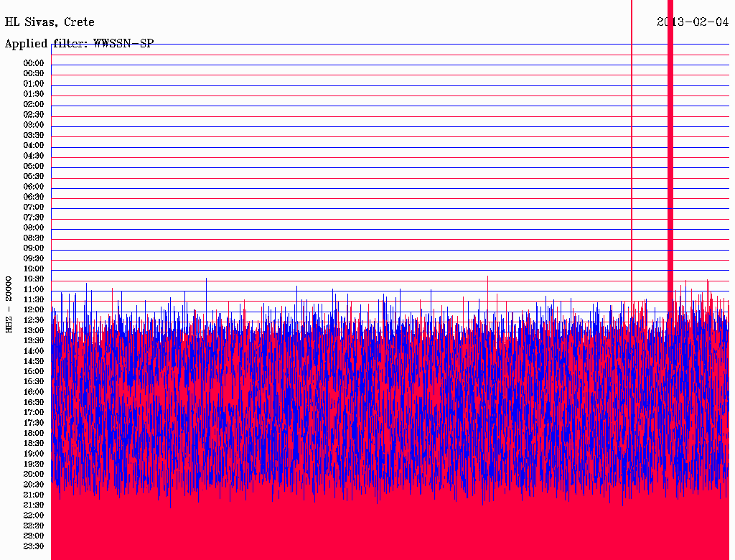Click the 06:00 time label
Screen dimensions: 735x560
(34, 187)
